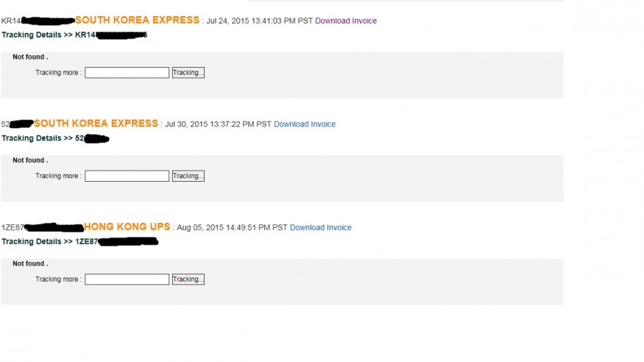Click SOUTH KOREA EXPRESS heading dated Jul 30

point(96,124)
